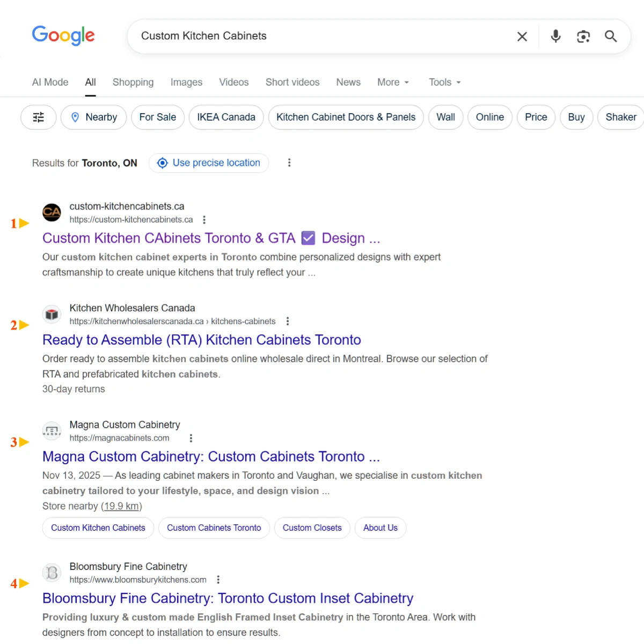
Task: Open Custom Cabinets Toronto sitelink chip
Action: 214,528
